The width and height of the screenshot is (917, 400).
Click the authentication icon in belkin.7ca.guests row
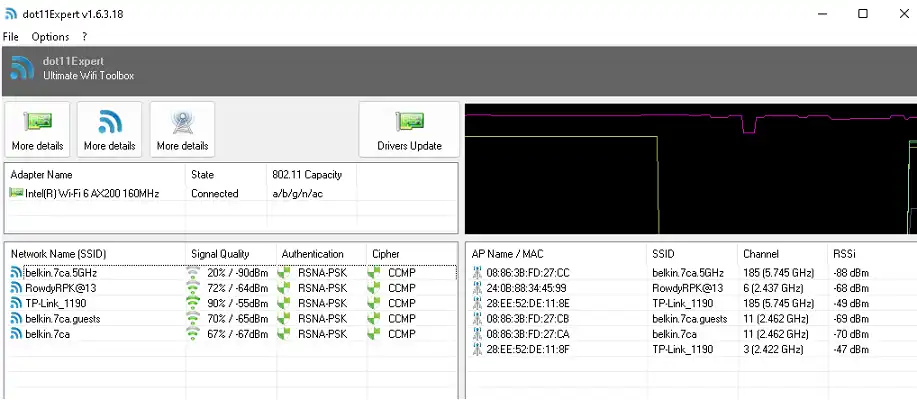pyautogui.click(x=285, y=319)
